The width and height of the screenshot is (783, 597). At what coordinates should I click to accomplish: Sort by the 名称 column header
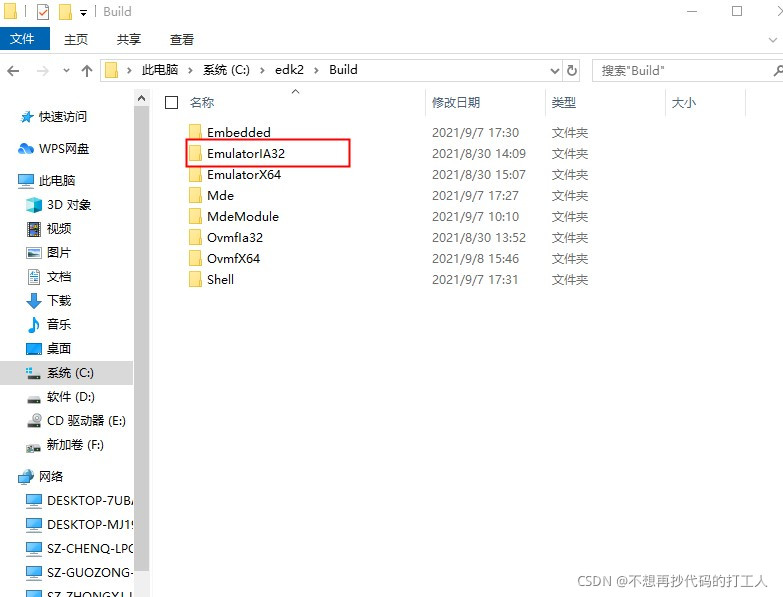[x=202, y=102]
